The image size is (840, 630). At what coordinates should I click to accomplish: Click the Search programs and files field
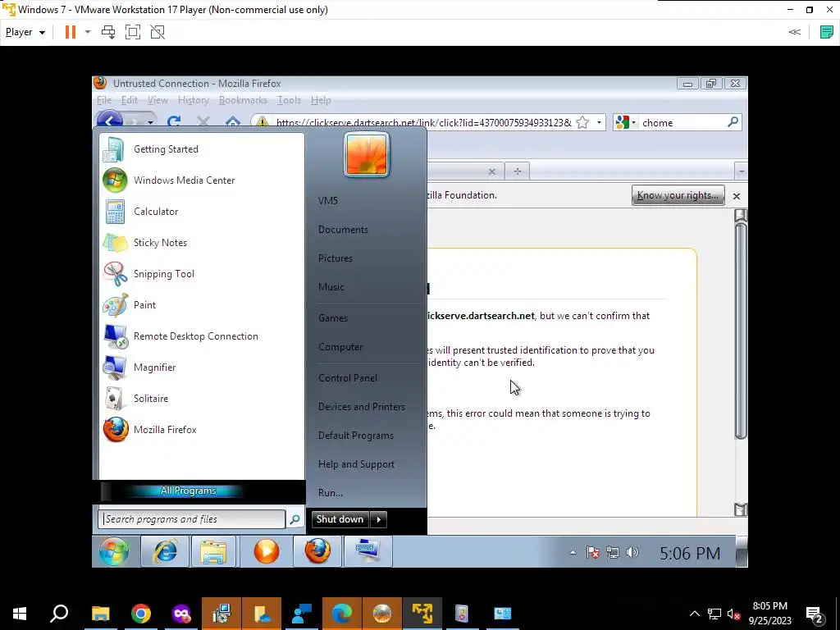[192, 519]
